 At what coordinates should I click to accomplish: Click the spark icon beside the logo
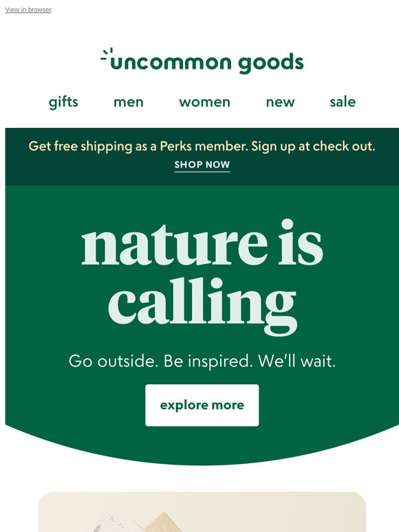click(107, 54)
